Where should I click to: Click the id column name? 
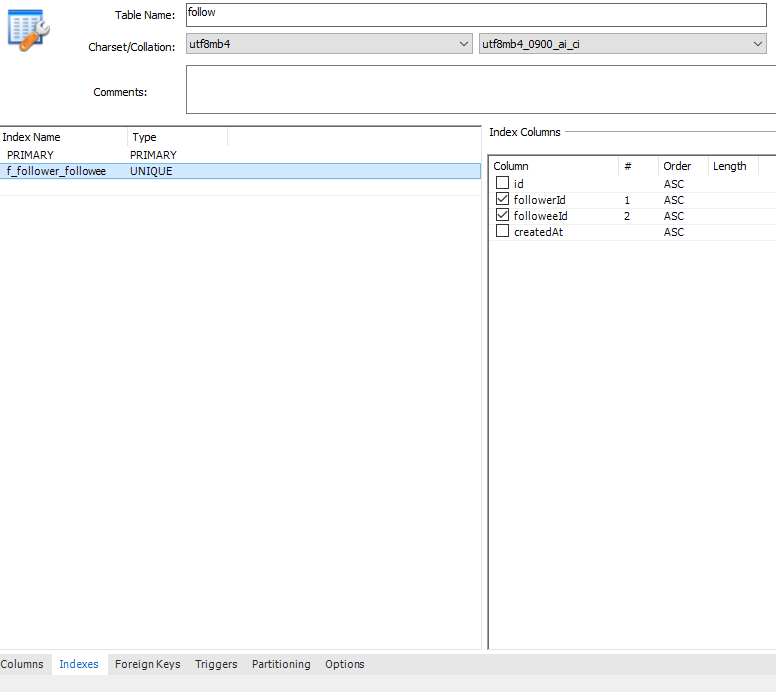tap(519, 184)
